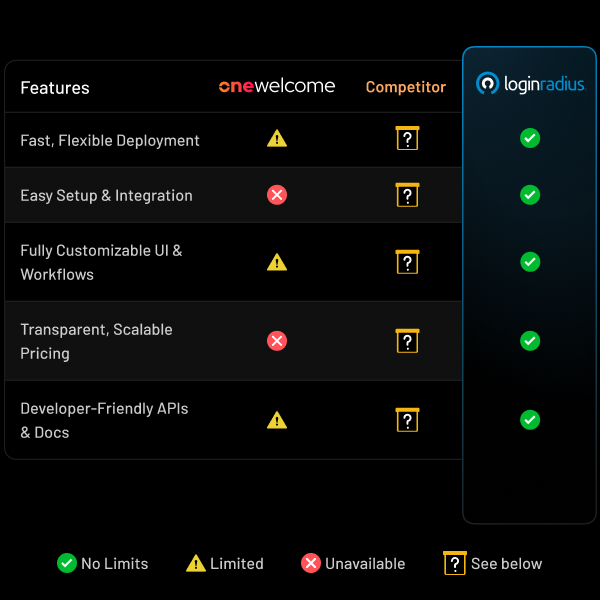The image size is (600, 600).
Task: Click question mark icon for Fully Customizable UI
Action: coord(407,262)
